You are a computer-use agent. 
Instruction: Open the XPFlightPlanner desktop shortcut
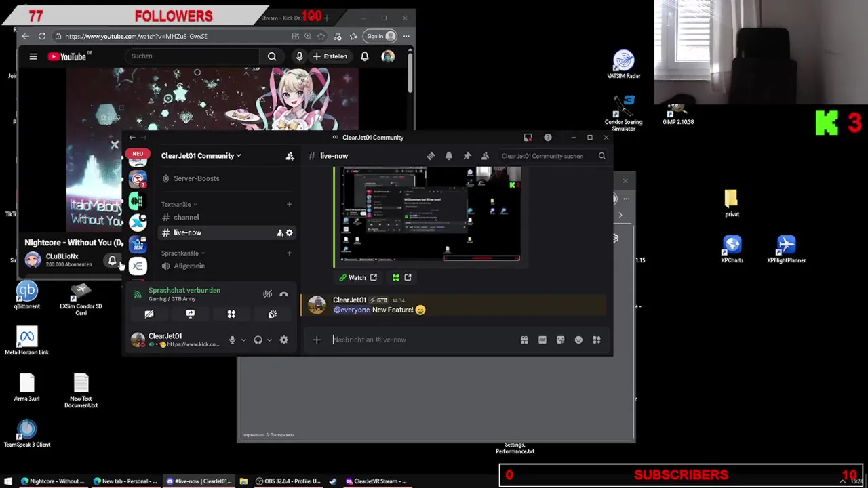[786, 249]
